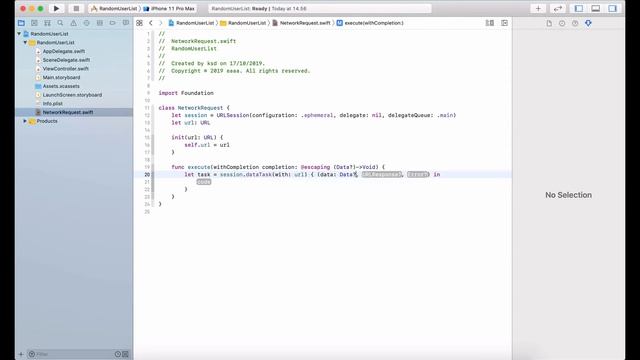Screen dimensions: 640x360
Task: Click 'class NetworkRequest' declaration line
Action: pyautogui.click(x=194, y=108)
